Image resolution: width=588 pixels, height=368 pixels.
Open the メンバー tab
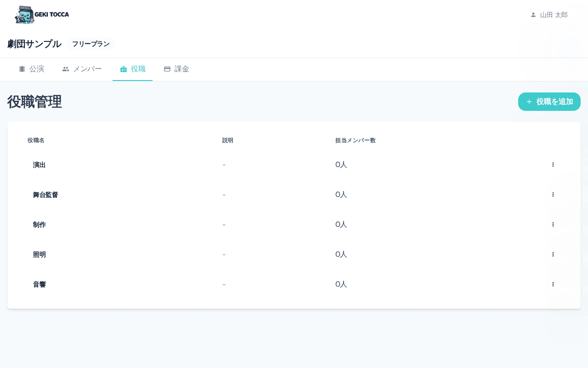point(82,69)
